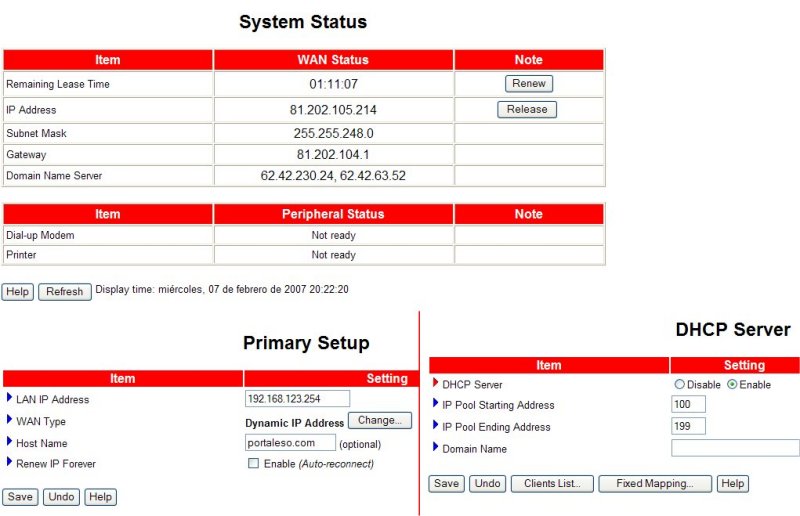
Task: Refresh the System Status page
Action: (x=64, y=292)
